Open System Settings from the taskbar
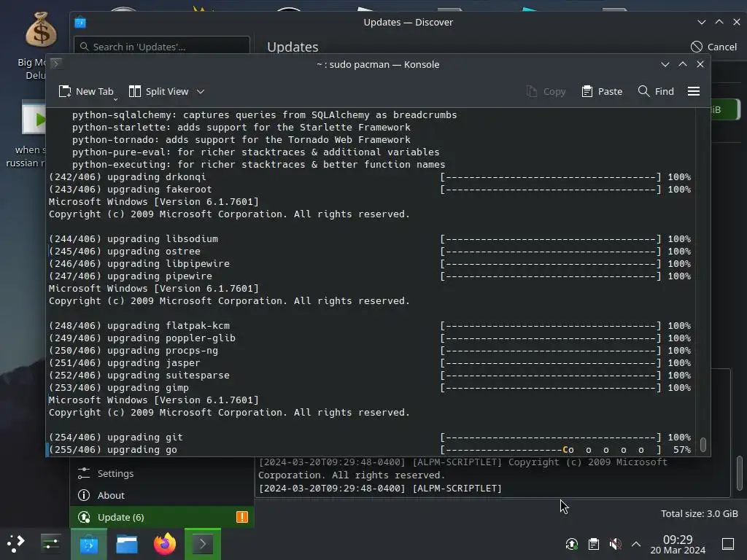The width and height of the screenshot is (747, 560). pos(50,543)
